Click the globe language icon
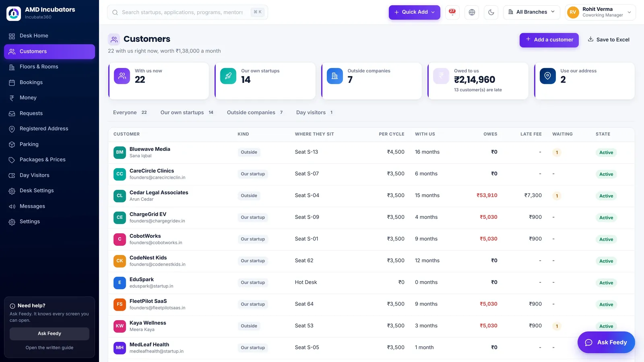644x362 pixels. (x=472, y=12)
